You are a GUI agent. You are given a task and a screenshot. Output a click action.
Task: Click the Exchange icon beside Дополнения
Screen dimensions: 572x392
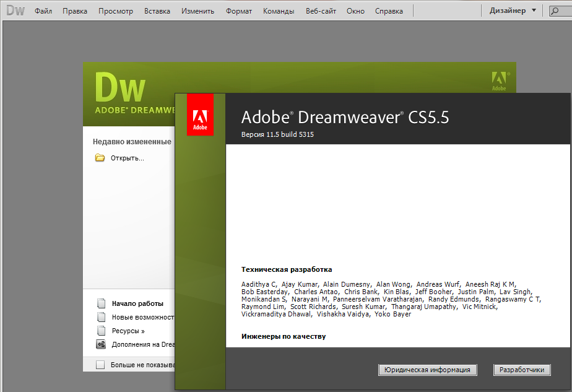tap(101, 344)
